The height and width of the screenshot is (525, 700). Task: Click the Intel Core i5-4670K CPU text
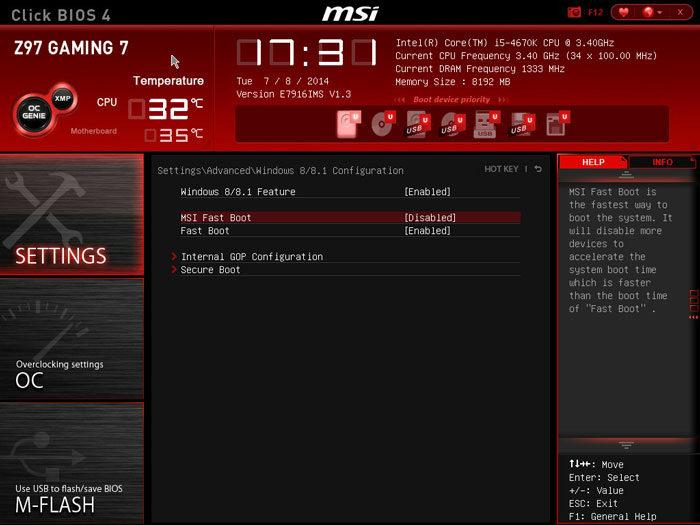coord(504,43)
